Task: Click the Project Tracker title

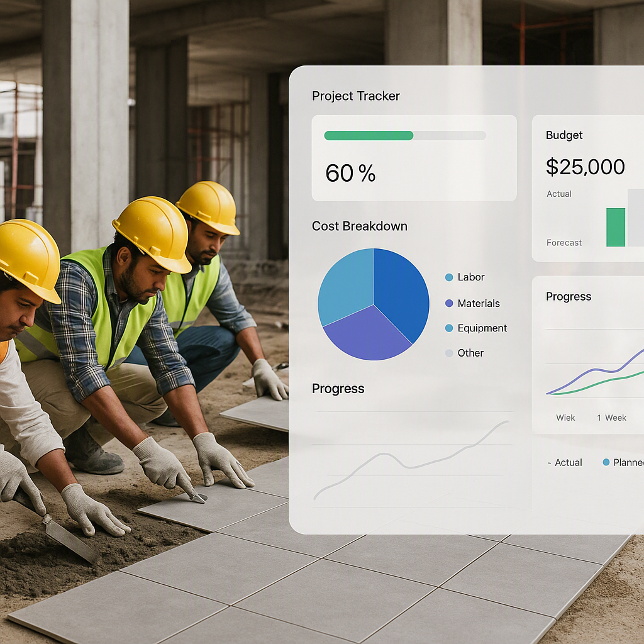Action: [356, 96]
